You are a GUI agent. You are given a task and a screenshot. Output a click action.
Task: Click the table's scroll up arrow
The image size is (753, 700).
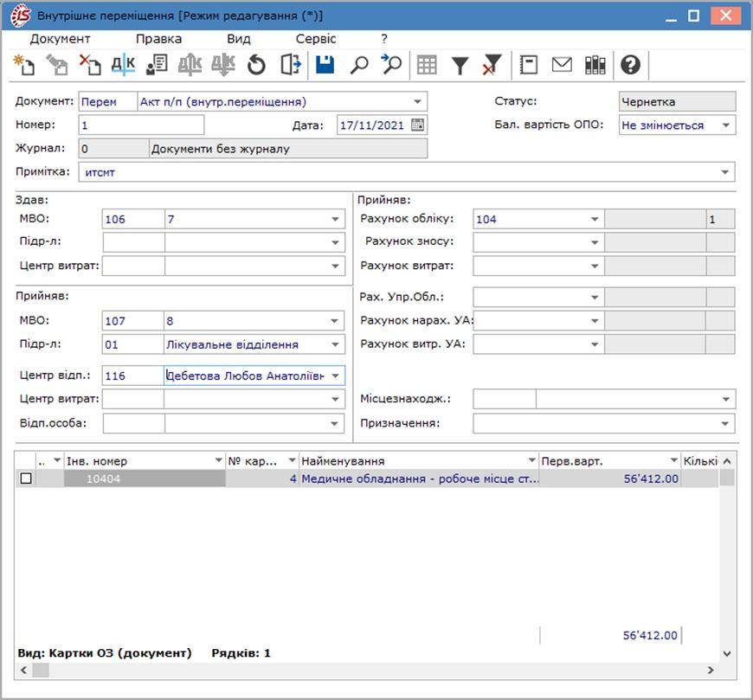coord(727,461)
